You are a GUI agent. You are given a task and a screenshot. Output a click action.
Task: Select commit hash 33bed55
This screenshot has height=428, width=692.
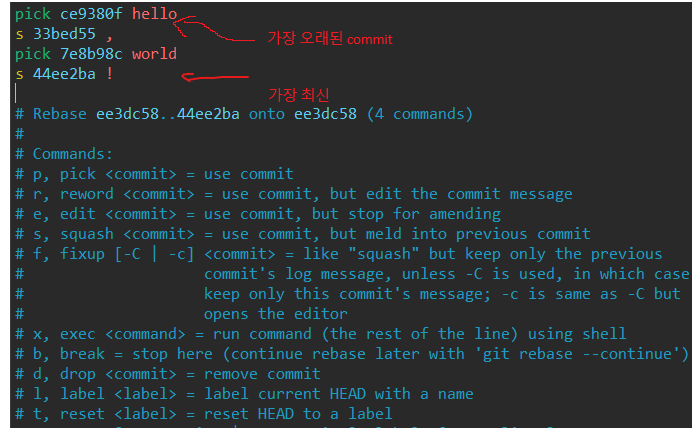click(64, 34)
